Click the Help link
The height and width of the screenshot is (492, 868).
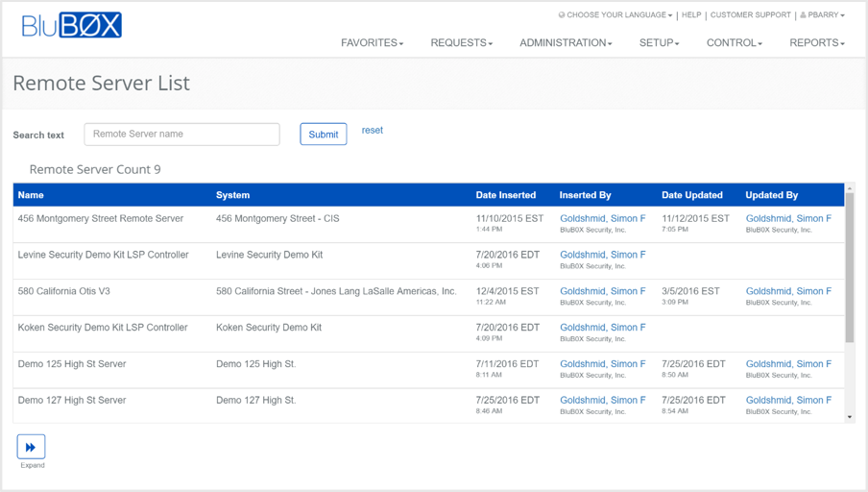click(x=691, y=15)
